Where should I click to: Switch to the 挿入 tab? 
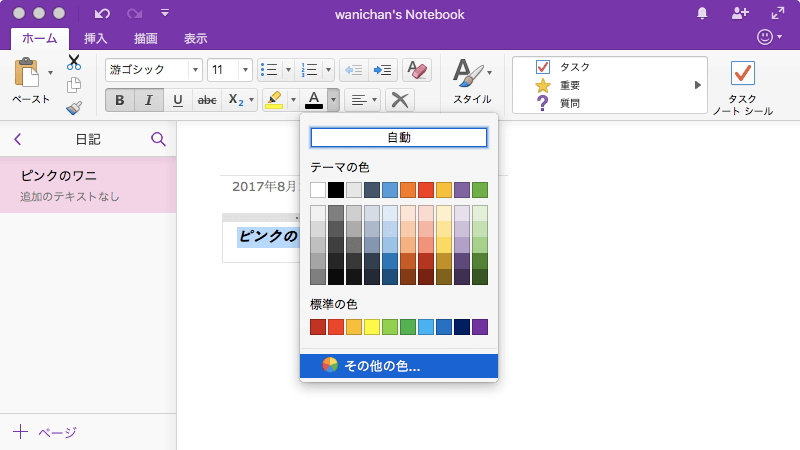pyautogui.click(x=95, y=38)
